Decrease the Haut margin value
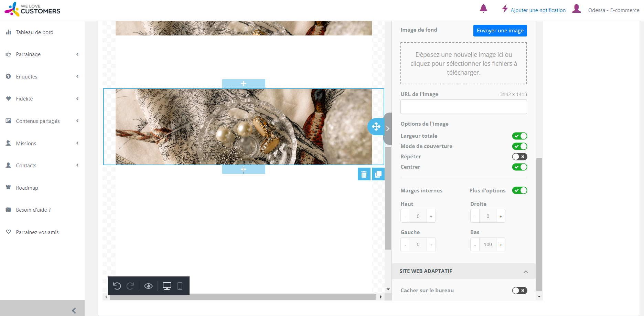This screenshot has height=316, width=644. (405, 216)
